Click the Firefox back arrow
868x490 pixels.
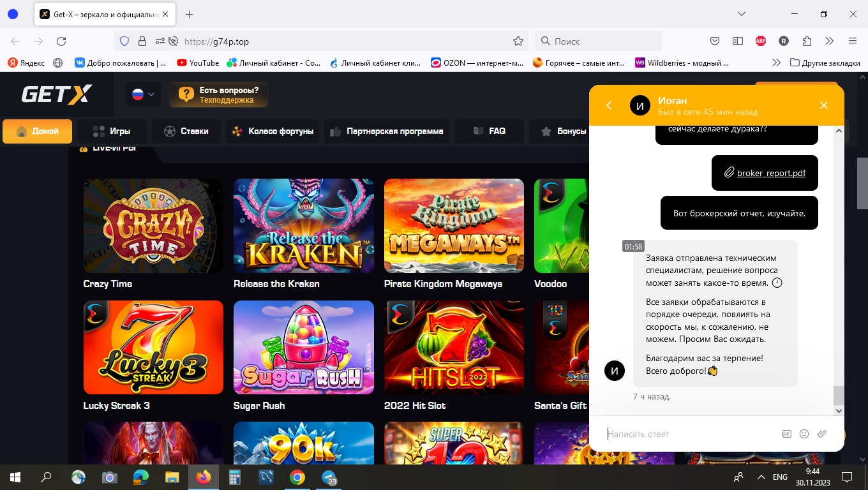15,41
